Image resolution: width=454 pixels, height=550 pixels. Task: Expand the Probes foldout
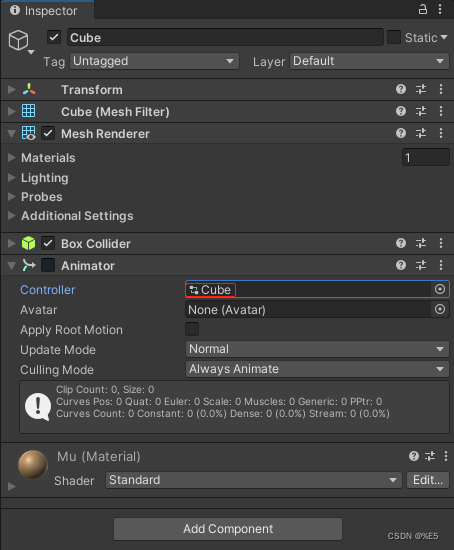coord(12,196)
